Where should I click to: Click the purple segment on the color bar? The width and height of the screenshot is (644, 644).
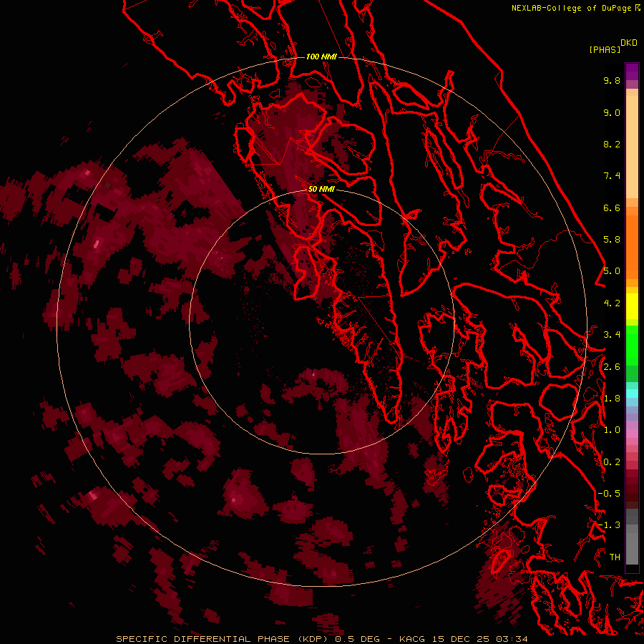(x=632, y=72)
